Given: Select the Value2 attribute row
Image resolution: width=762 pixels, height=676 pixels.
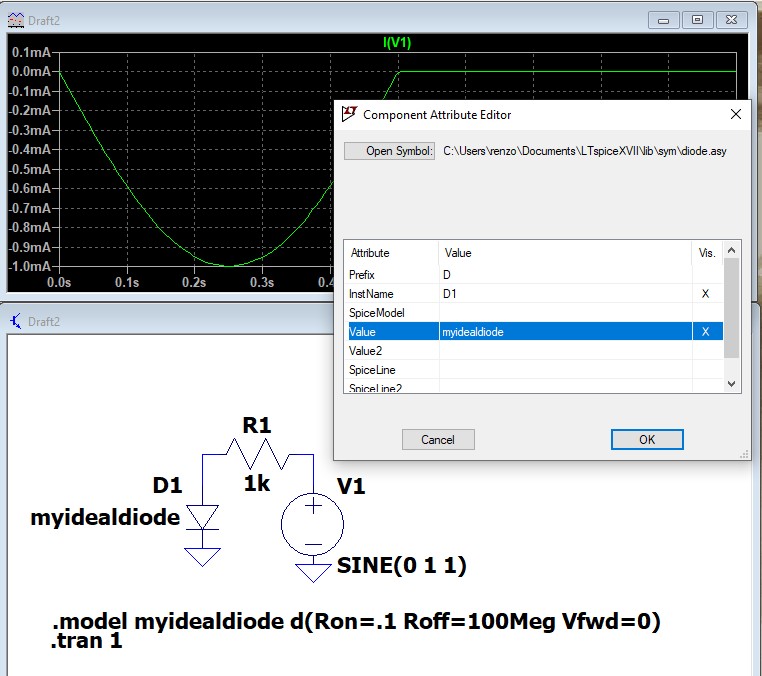Looking at the screenshot, I should (390, 351).
